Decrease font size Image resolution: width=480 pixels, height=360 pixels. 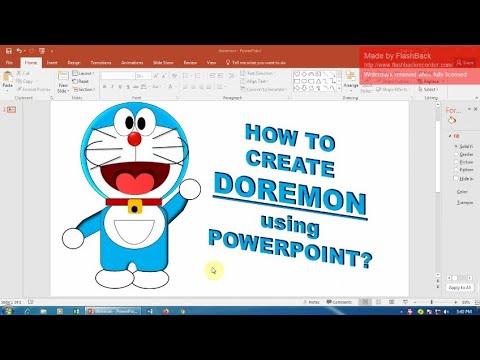[164, 76]
